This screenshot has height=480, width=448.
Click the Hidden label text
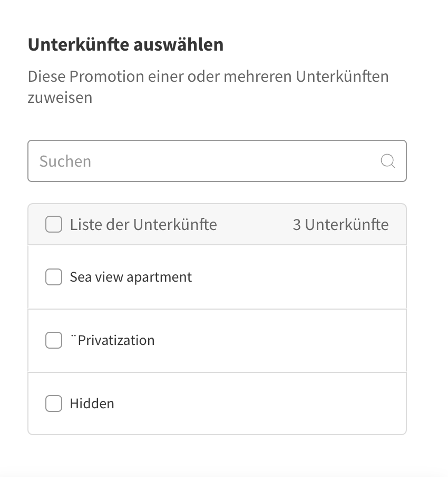(92, 404)
